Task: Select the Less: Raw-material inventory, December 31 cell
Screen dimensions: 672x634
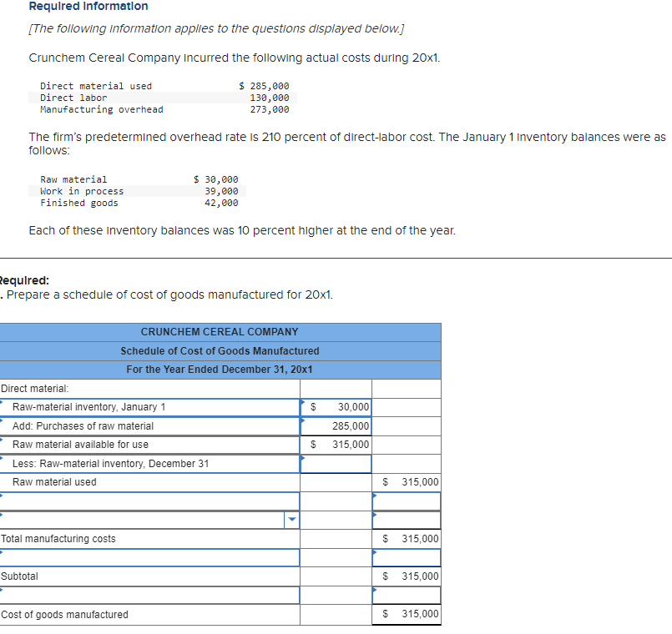Action: tap(149, 464)
